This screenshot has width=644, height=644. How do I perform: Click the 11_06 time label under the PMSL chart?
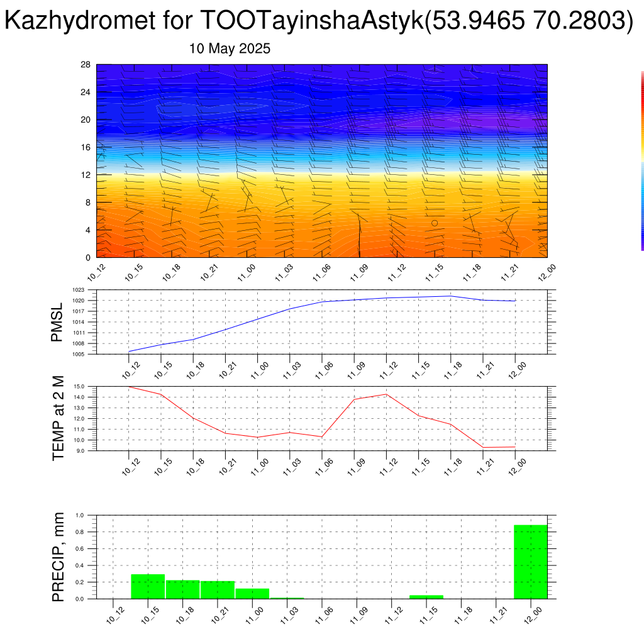tap(325, 370)
